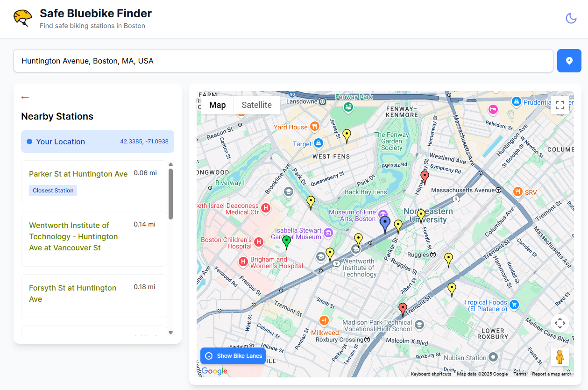Open the Keyboard shortcuts dialog

(431, 374)
